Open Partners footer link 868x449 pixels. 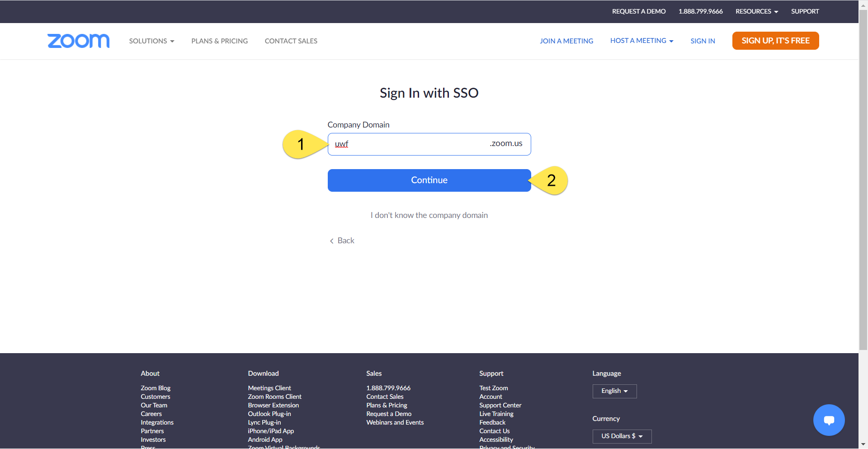pyautogui.click(x=152, y=431)
